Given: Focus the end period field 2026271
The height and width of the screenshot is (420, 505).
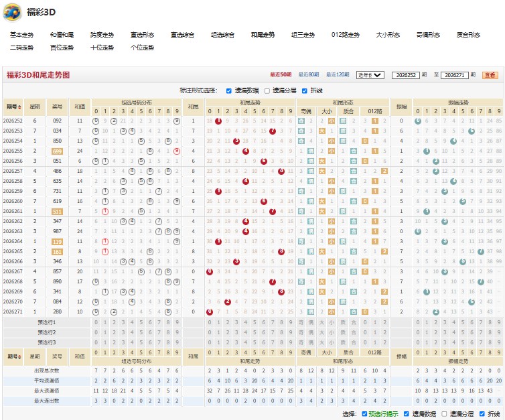Looking at the screenshot, I should (455, 75).
